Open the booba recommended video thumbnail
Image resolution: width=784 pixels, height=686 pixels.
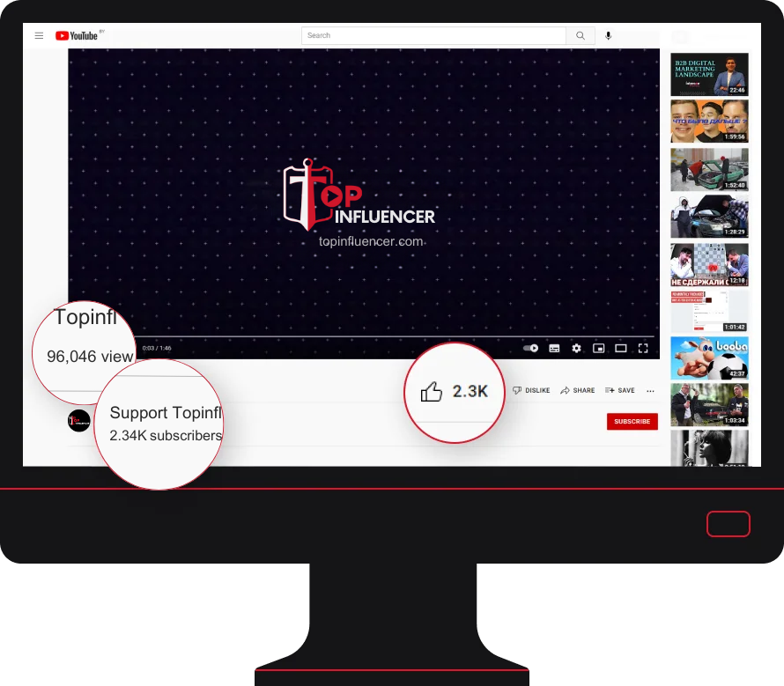(709, 358)
